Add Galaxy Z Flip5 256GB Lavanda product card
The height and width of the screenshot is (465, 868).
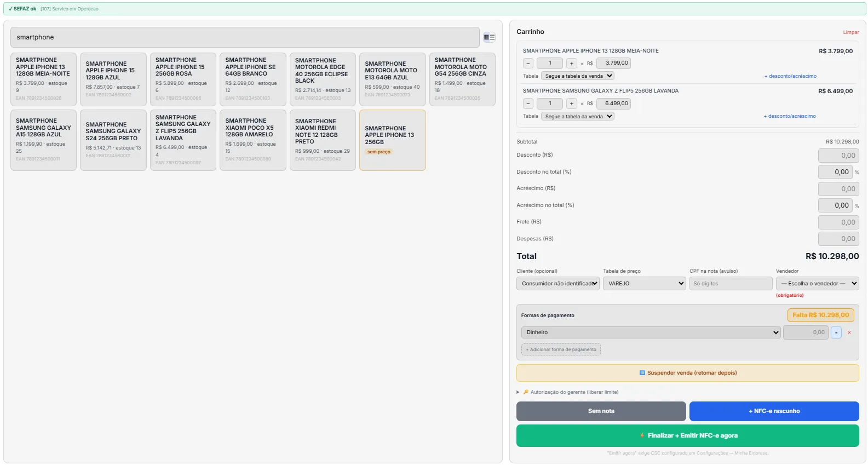[x=183, y=140]
